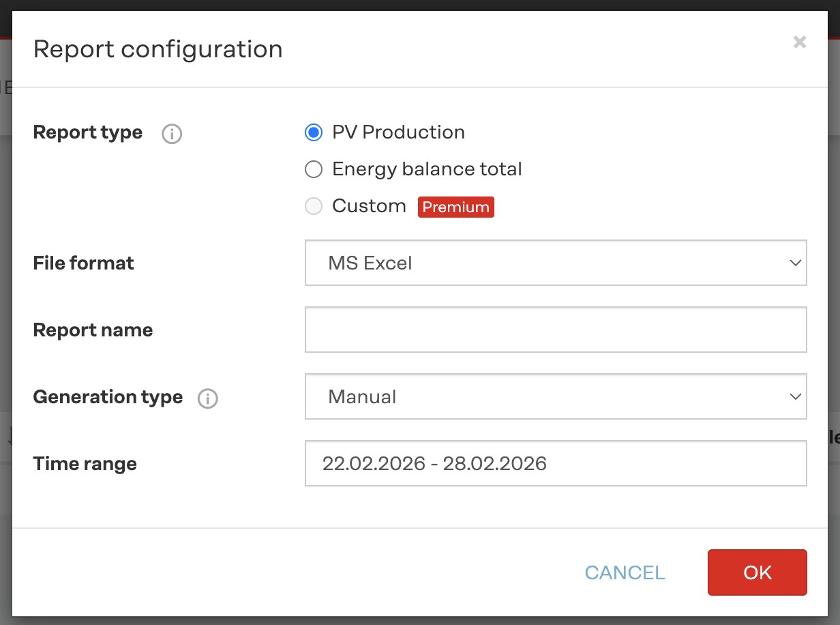Click the chevron arrow of the File format field
This screenshot has width=840, height=625.
(x=794, y=263)
